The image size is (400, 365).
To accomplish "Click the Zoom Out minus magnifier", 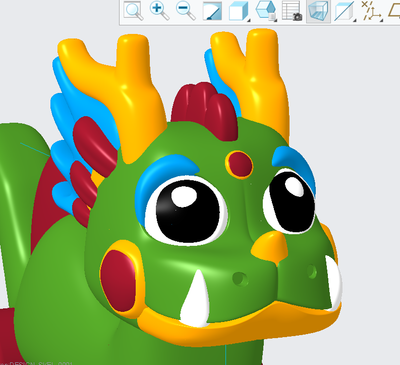I will click(185, 11).
